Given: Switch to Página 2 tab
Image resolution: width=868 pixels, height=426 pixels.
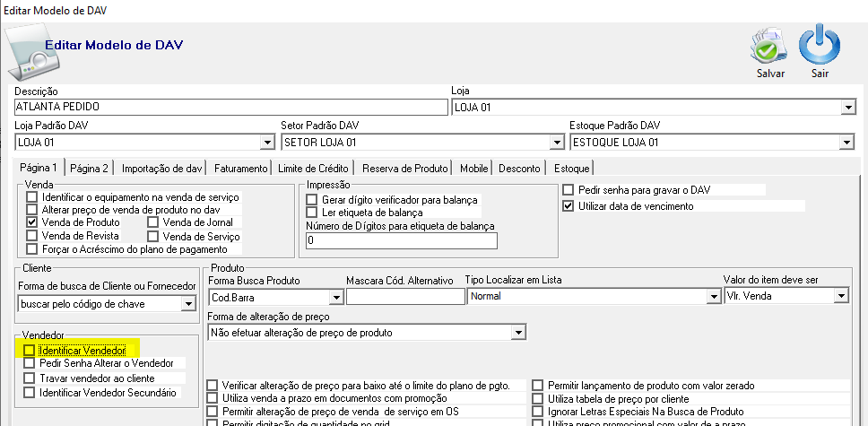Looking at the screenshot, I should [89, 169].
